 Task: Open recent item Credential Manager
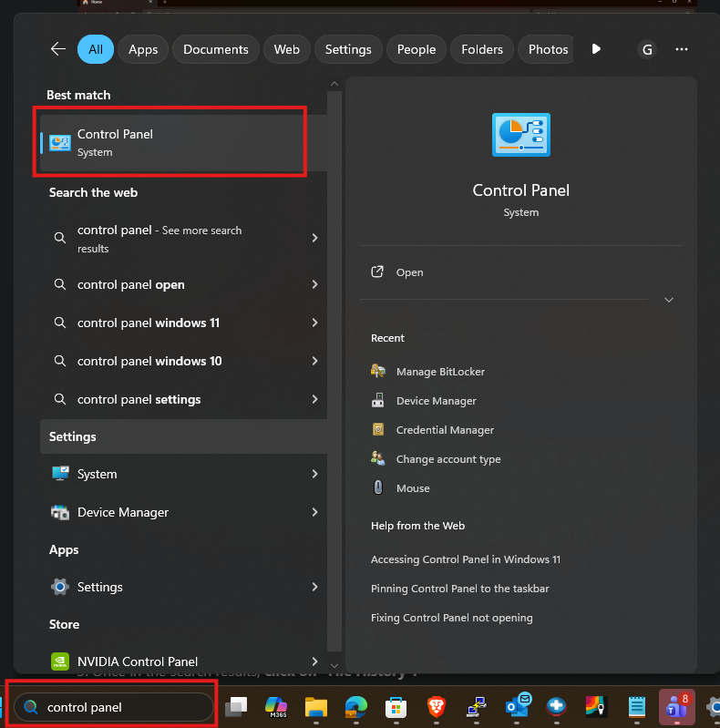click(445, 430)
